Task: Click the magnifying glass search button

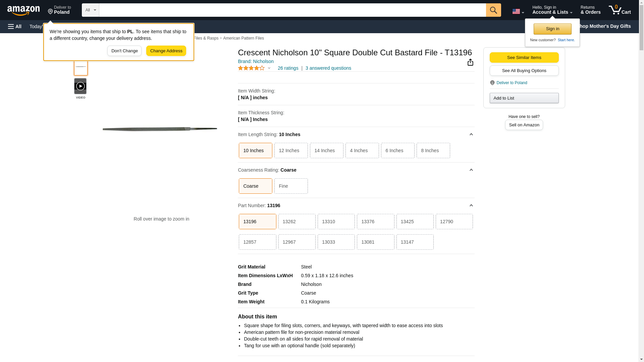Action: pyautogui.click(x=493, y=10)
